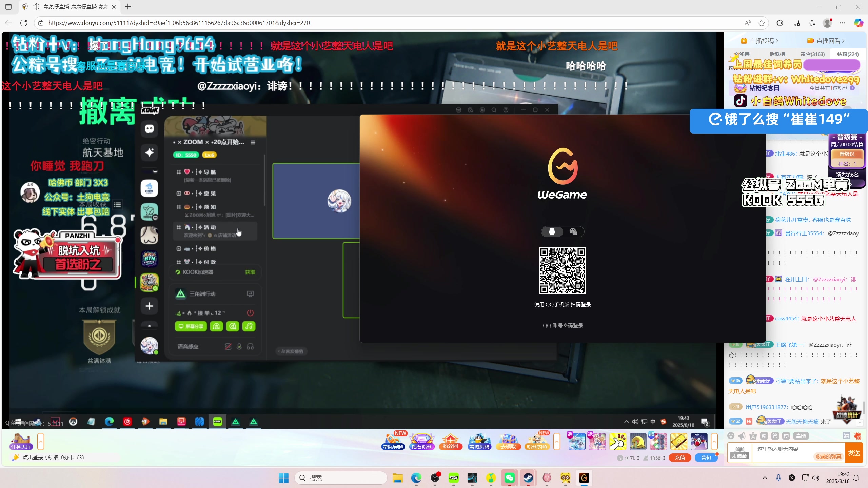This screenshot has height=488, width=868.
Task: Toggle the 梗 chat filter
Action: (786, 436)
